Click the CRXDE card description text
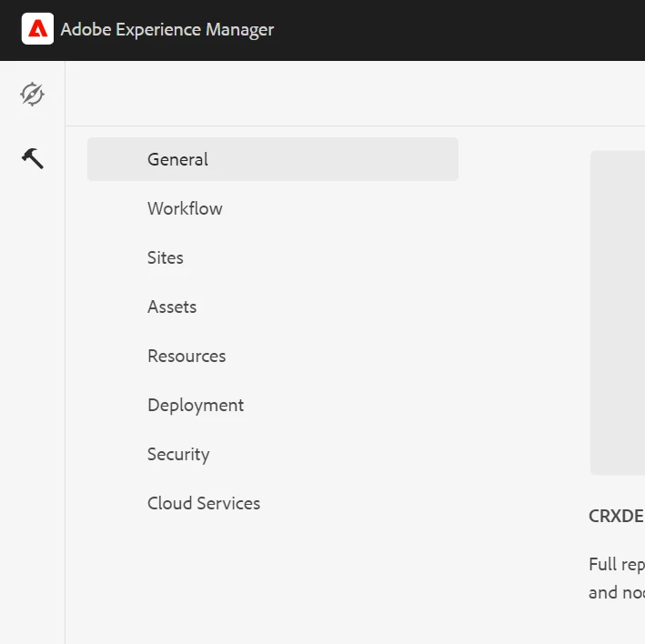This screenshot has height=644, width=645. tap(617, 579)
